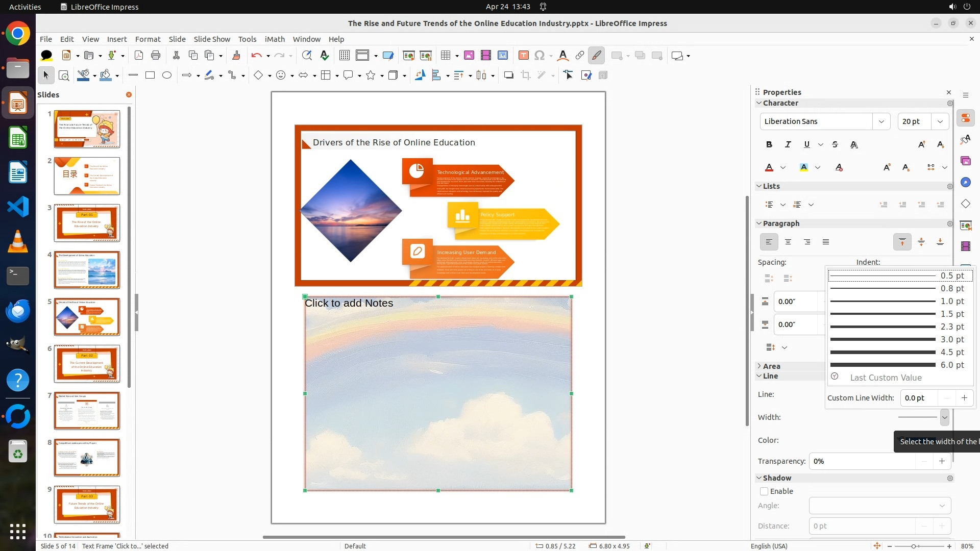Click the Print icon in toolbar

tap(156, 56)
